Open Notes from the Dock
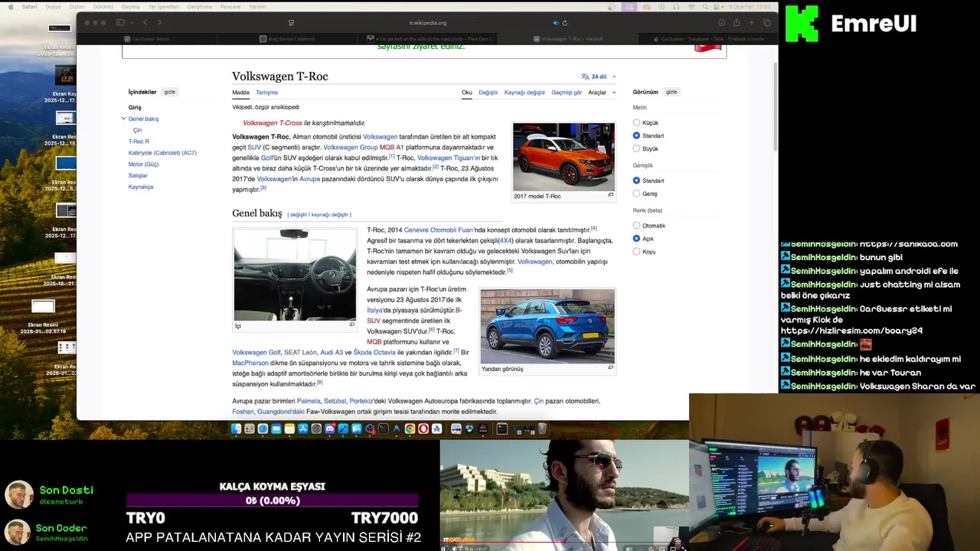Screen dimensions: 980x551 click(289, 429)
